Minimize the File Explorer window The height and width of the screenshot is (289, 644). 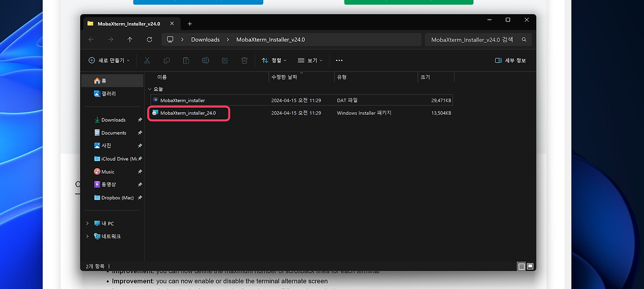[x=490, y=20]
